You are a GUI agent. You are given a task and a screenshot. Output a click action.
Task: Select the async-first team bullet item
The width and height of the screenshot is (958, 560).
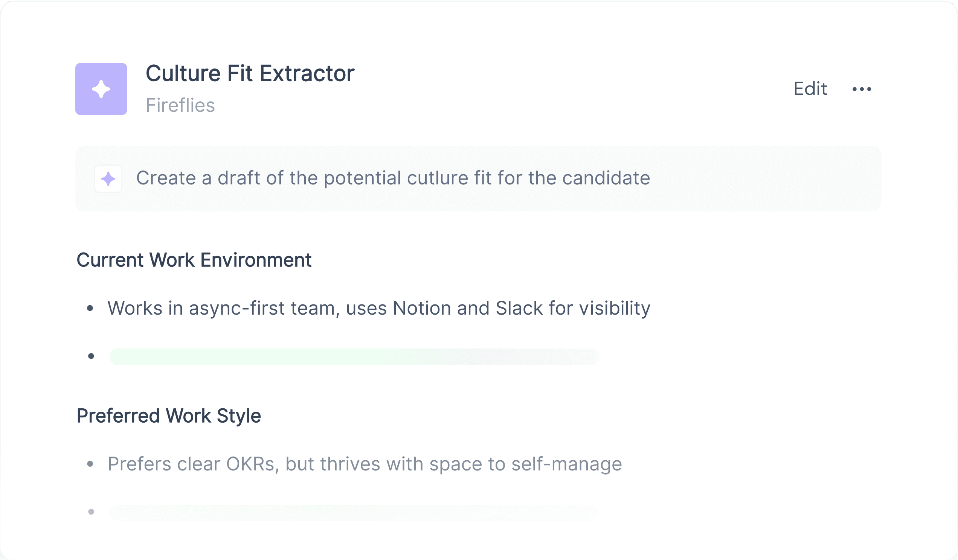click(x=378, y=308)
